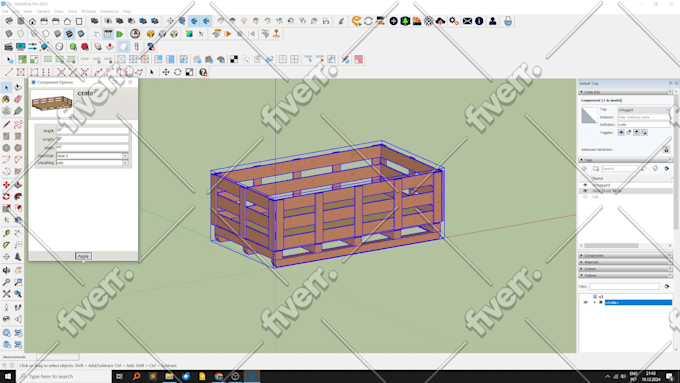Open the Outliner details arrow button
This screenshot has width=680, height=383.
(x=667, y=286)
